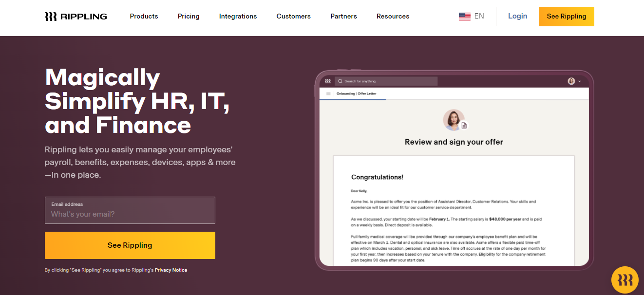
Task: Click the Search for anything box
Action: point(386,81)
